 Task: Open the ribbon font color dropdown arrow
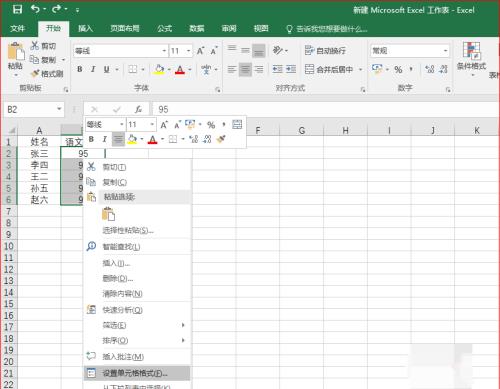click(190, 69)
